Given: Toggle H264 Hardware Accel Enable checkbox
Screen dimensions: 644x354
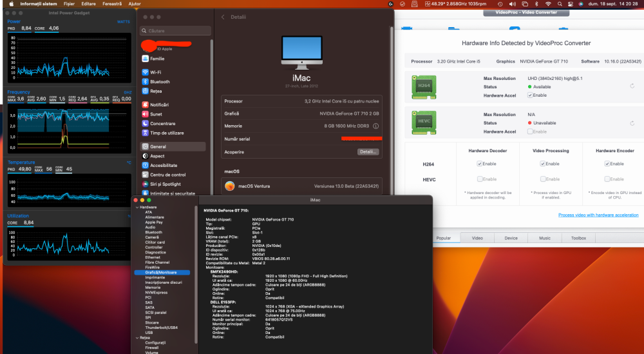Looking at the screenshot, I should coord(530,95).
